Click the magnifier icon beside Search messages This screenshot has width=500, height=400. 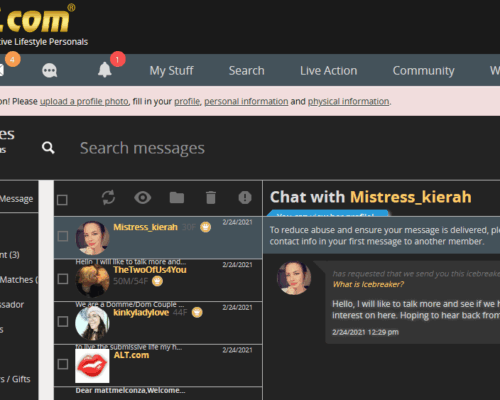pyautogui.click(x=48, y=148)
